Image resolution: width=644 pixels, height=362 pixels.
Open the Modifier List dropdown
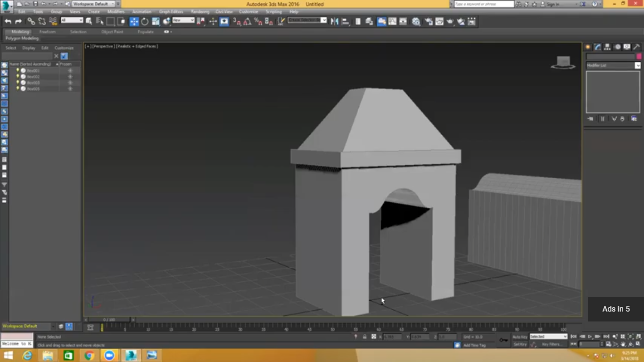coord(613,66)
